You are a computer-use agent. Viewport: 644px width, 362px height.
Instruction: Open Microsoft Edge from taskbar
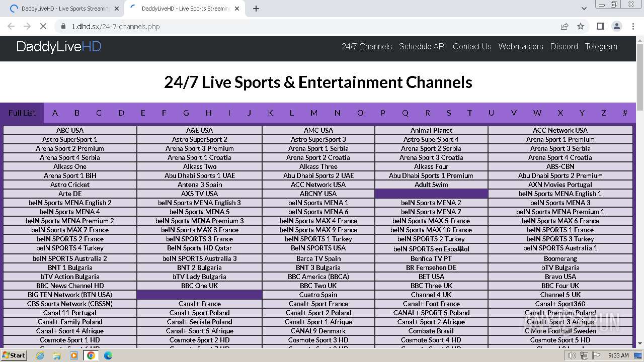coord(108,355)
